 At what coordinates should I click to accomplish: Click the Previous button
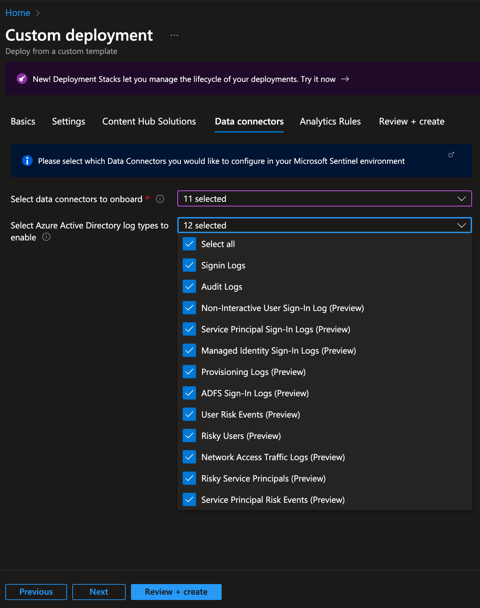(x=36, y=592)
